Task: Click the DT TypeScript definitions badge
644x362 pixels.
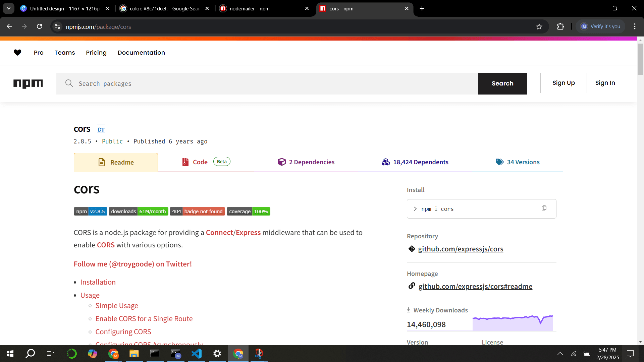Action: [x=101, y=129]
